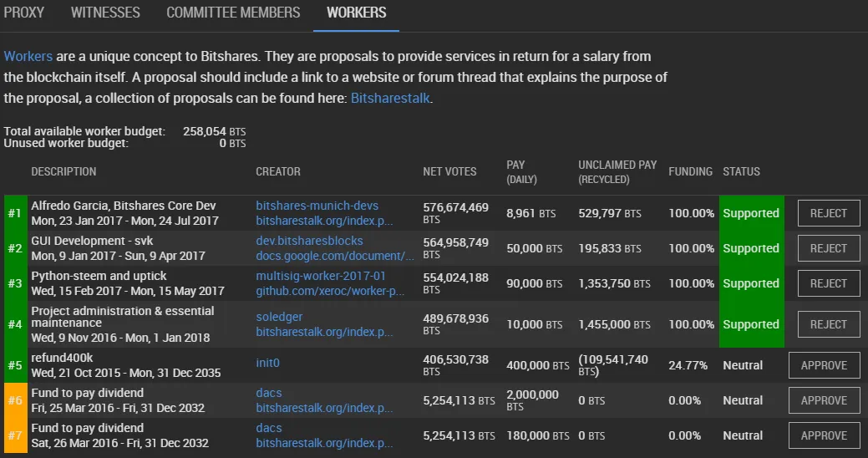This screenshot has height=458, width=868.
Task: Visit the github.com/xeroc worker proposal link
Action: [330, 291]
